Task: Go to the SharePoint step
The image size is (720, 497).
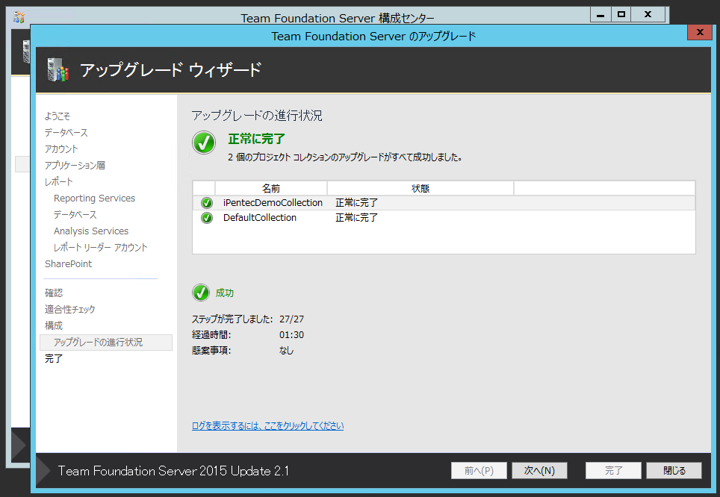Action: [68, 264]
